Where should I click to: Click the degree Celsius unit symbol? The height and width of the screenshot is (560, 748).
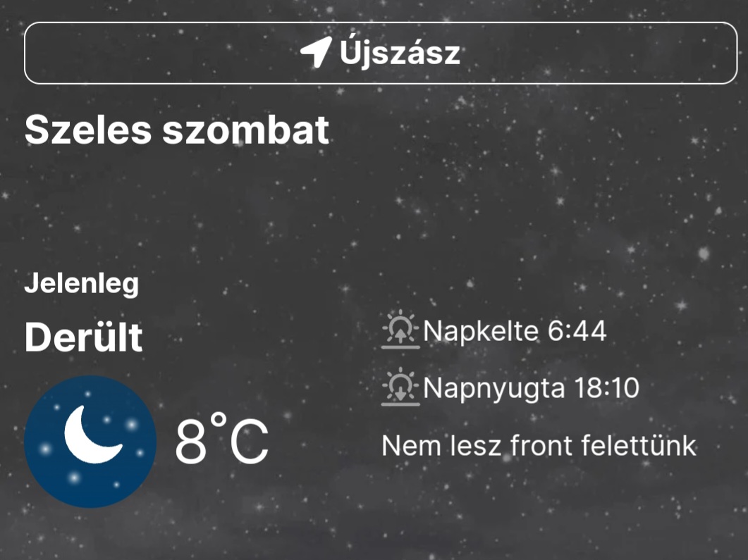[240, 439]
